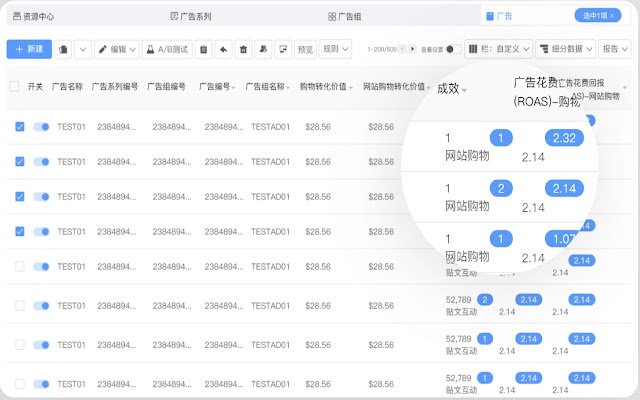Turn off the second row's on/off switch
The width and height of the screenshot is (640, 400).
(x=41, y=162)
